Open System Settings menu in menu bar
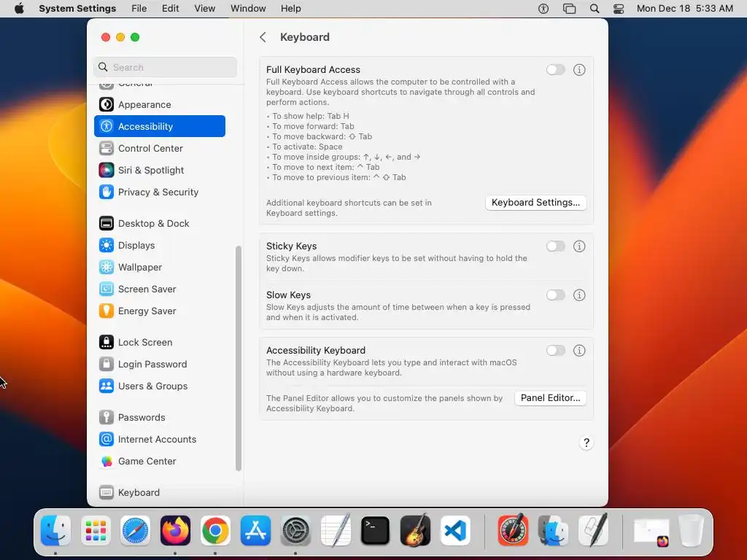This screenshot has height=560, width=747. [77, 9]
